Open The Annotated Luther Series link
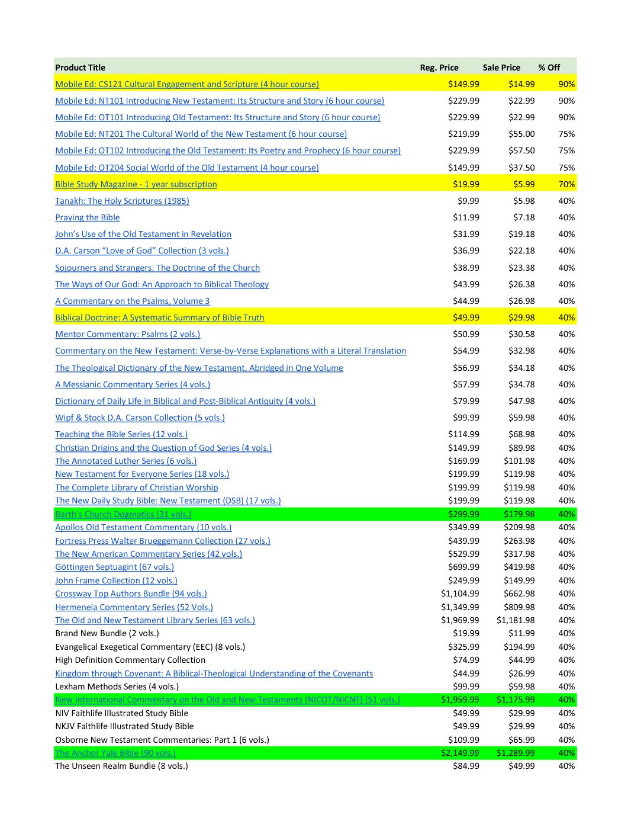Image resolution: width=644 pixels, height=834 pixels. 126,461
